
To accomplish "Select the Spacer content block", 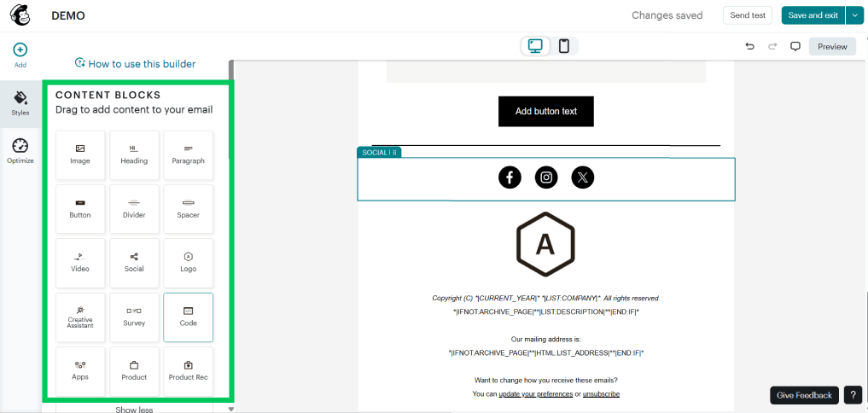I will tap(189, 209).
